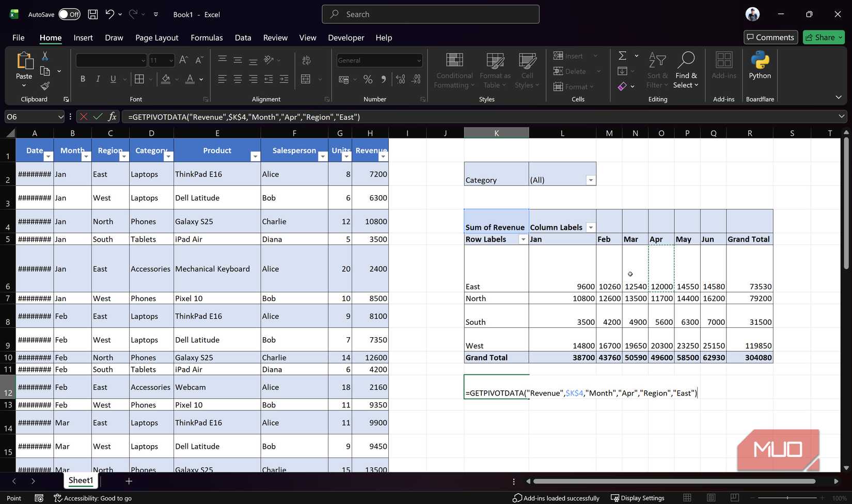Viewport: 852px width, 504px height.
Task: Open Product column filter dropdown
Action: click(255, 156)
